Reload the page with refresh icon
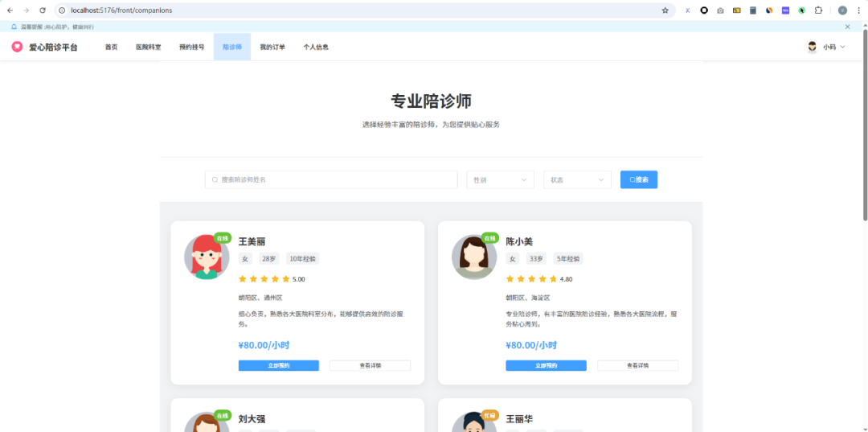The width and height of the screenshot is (868, 432). pyautogui.click(x=42, y=10)
